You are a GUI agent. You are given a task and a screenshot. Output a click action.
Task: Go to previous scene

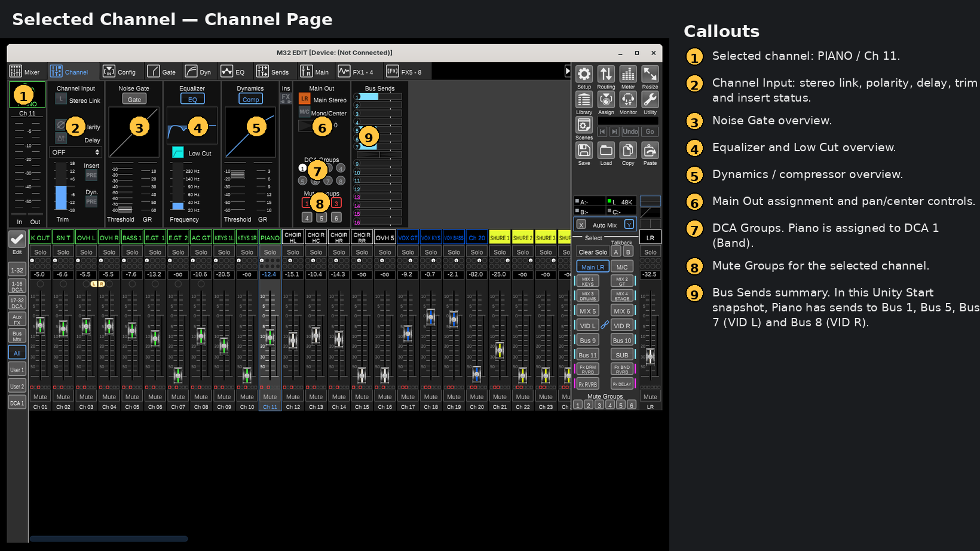(602, 131)
